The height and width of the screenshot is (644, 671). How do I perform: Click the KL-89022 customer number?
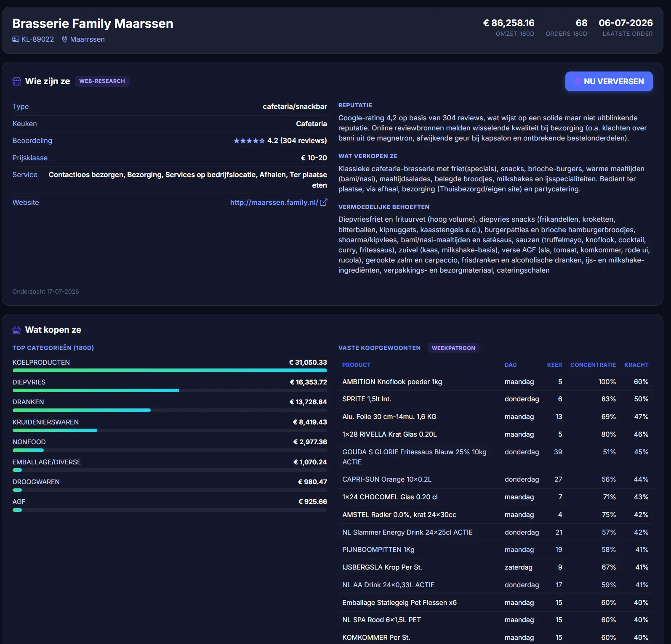click(37, 39)
